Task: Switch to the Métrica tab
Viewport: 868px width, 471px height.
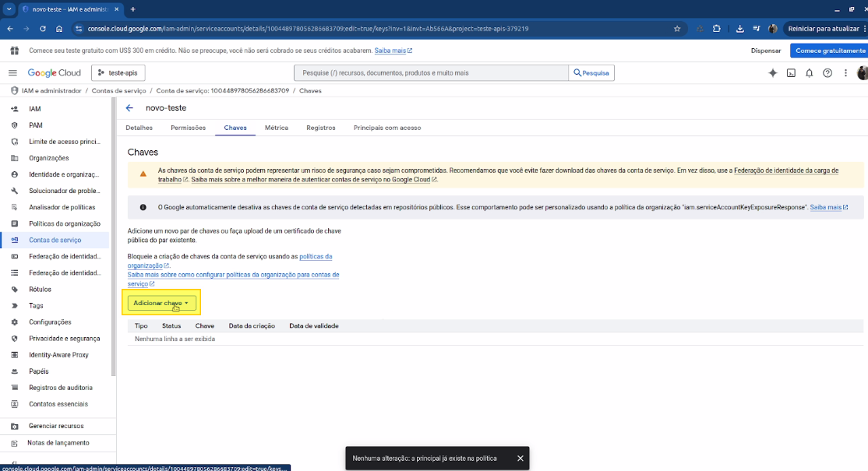Action: click(277, 128)
